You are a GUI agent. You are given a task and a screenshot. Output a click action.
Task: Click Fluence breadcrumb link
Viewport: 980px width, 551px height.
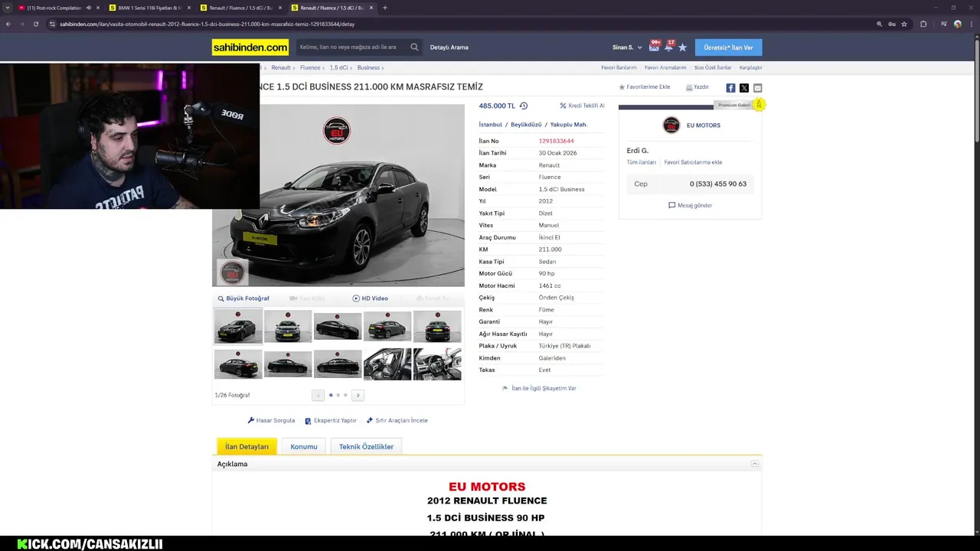pyautogui.click(x=310, y=67)
